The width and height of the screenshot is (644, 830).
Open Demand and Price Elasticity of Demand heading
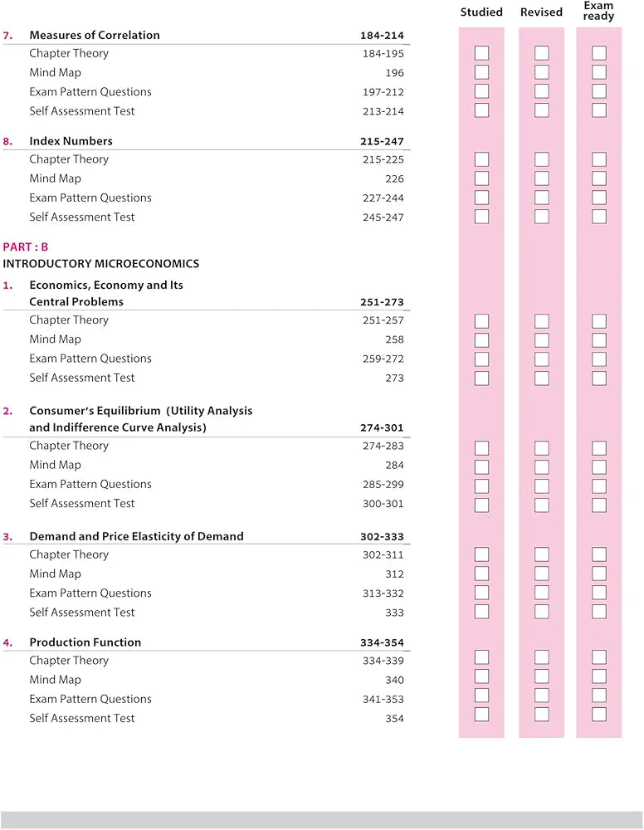coord(136,536)
